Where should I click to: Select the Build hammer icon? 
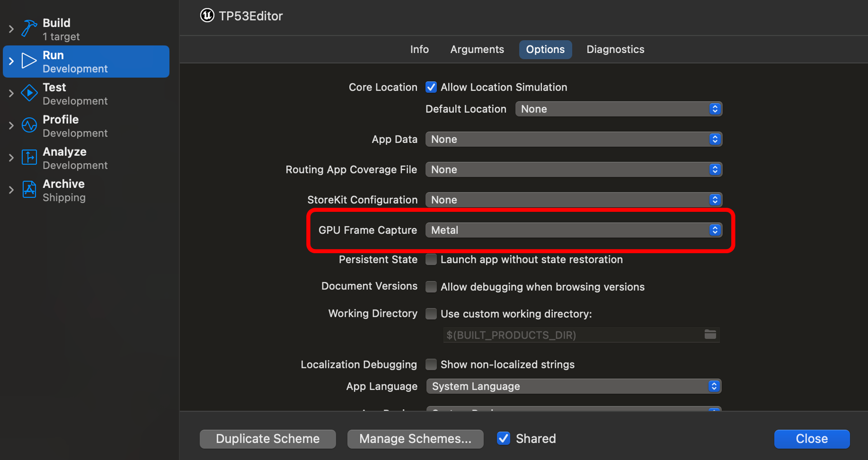pyautogui.click(x=29, y=28)
